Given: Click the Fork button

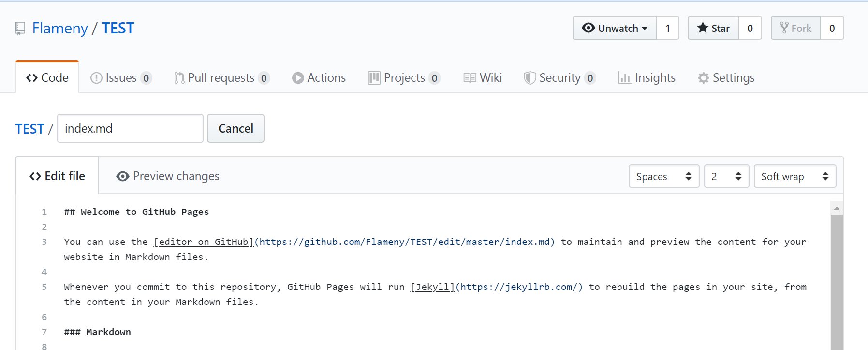Looking at the screenshot, I should (x=796, y=28).
